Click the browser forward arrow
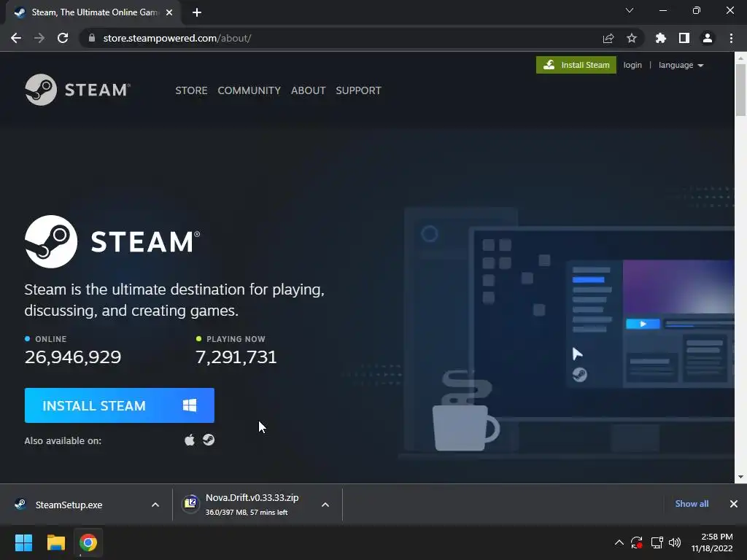The image size is (747, 560). (39, 38)
